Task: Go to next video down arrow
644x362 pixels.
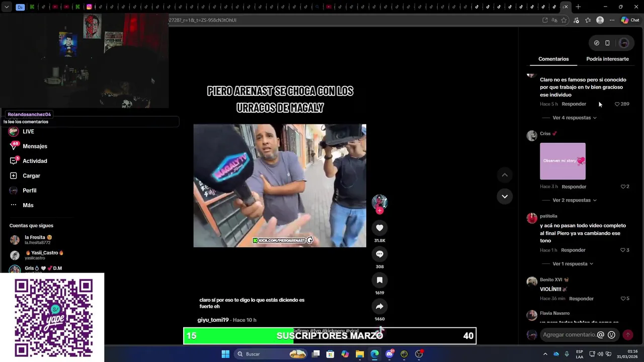Action: (505, 196)
